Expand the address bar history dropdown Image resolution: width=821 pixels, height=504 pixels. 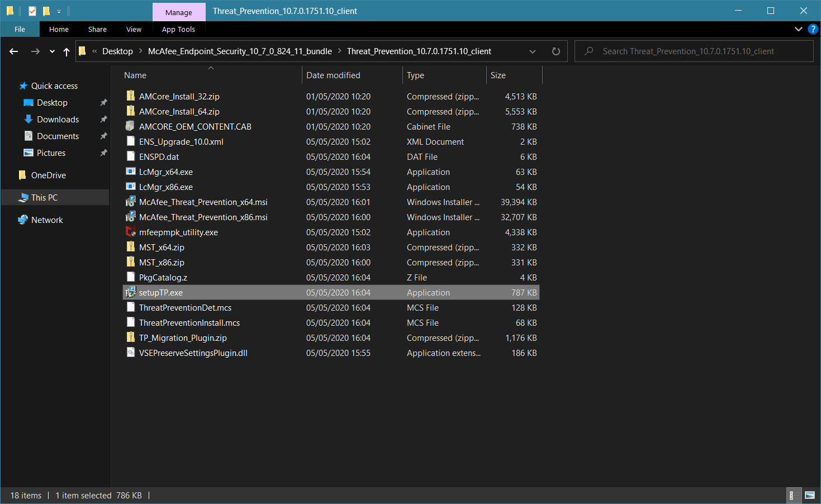pos(533,51)
